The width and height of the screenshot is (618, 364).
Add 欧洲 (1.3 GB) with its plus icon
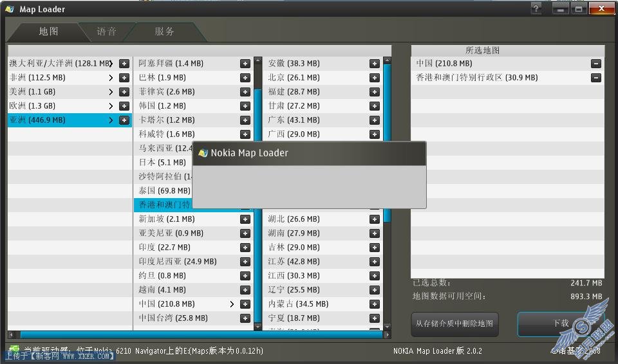pyautogui.click(x=124, y=106)
